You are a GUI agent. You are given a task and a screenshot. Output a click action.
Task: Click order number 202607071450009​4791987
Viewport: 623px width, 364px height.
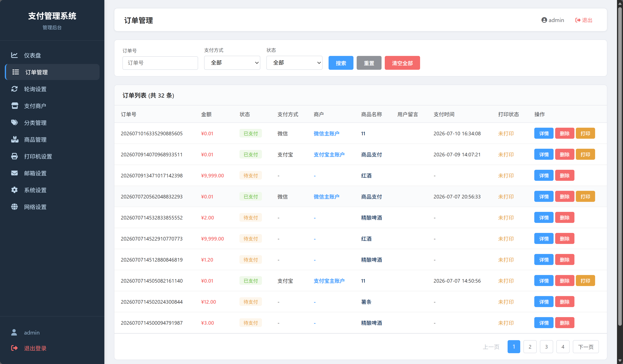[x=152, y=323]
